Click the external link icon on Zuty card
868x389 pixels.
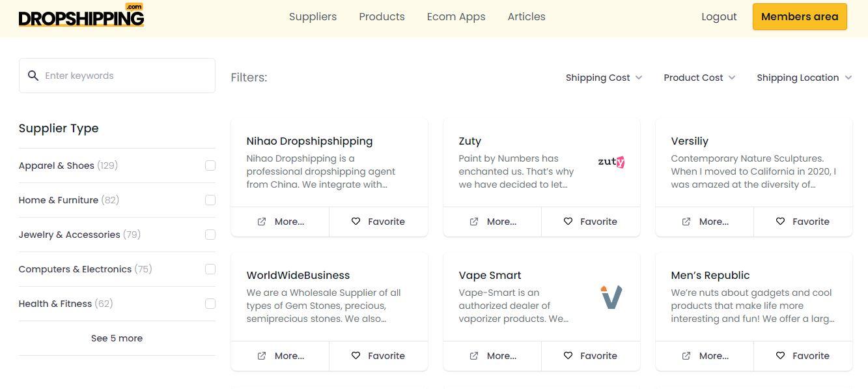(474, 222)
